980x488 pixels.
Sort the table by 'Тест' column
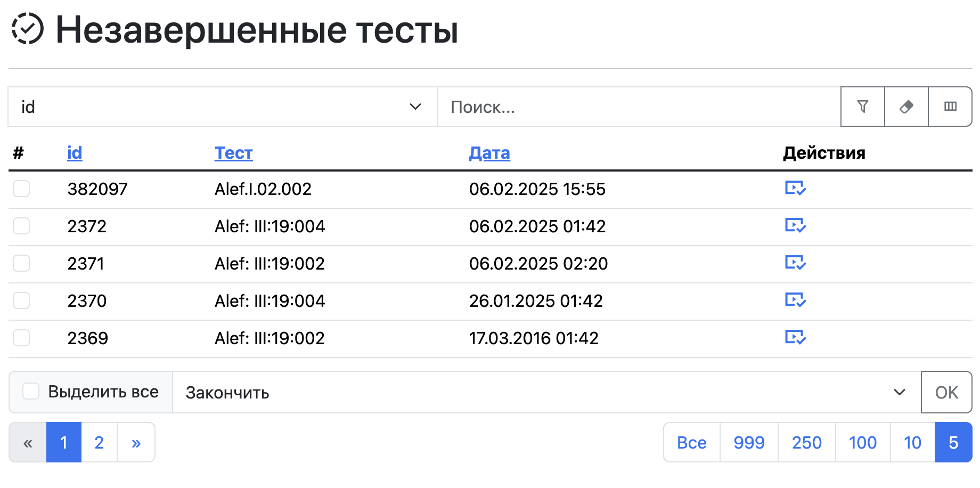[x=233, y=153]
